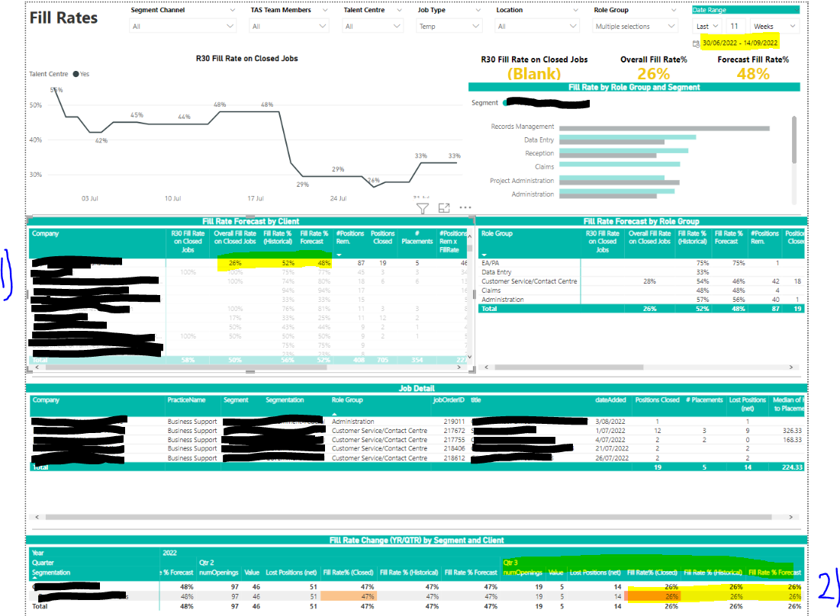The width and height of the screenshot is (840, 616).
Task: Click the right scroll arrow in the Fill Rate Forecast by Role Group table
Action: [790, 367]
